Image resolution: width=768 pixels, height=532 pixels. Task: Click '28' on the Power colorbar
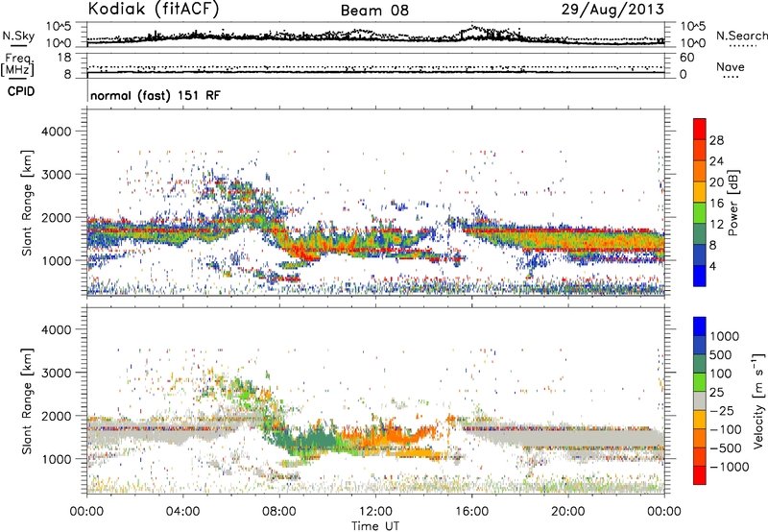[716, 140]
